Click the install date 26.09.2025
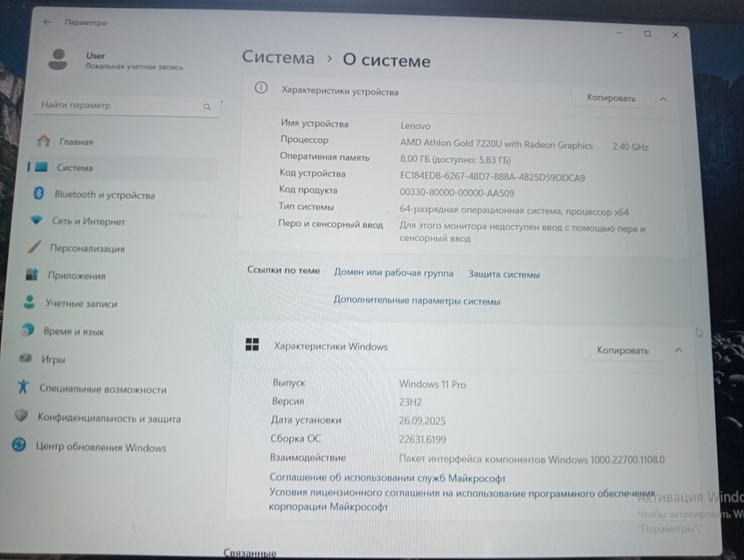This screenshot has width=744, height=560. pos(422,421)
